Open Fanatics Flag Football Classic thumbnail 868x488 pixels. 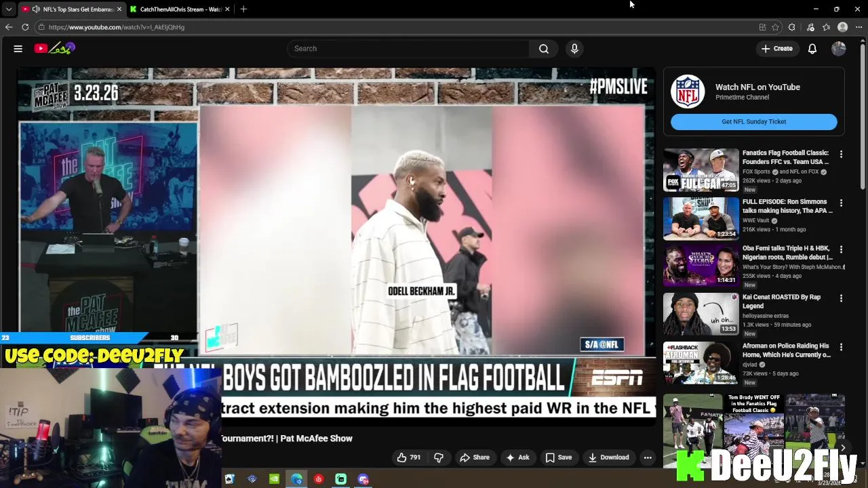(x=701, y=170)
